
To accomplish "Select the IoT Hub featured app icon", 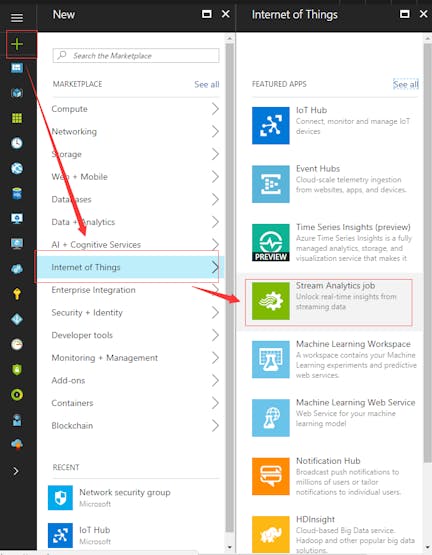I will [x=271, y=126].
